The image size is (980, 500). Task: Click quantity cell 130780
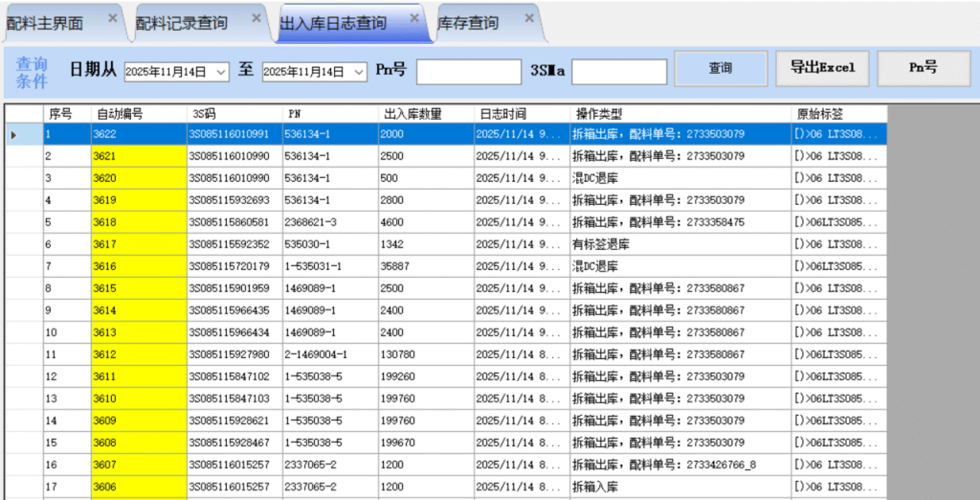(x=426, y=354)
